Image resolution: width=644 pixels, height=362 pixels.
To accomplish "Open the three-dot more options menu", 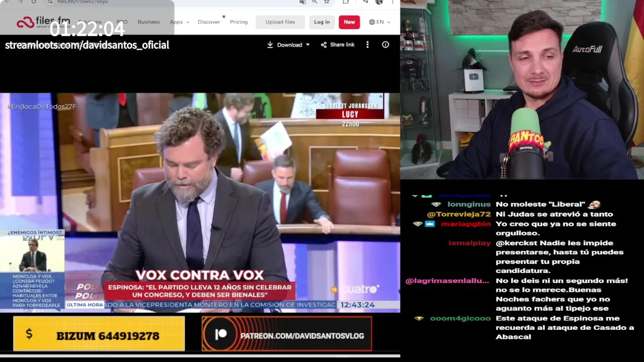I will pos(367,45).
